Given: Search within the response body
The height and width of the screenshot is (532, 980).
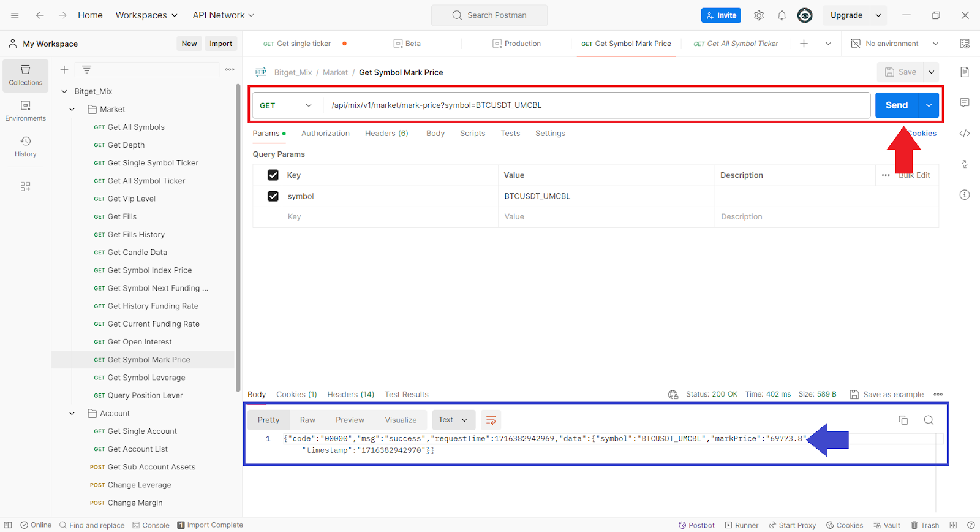Looking at the screenshot, I should click(x=929, y=420).
